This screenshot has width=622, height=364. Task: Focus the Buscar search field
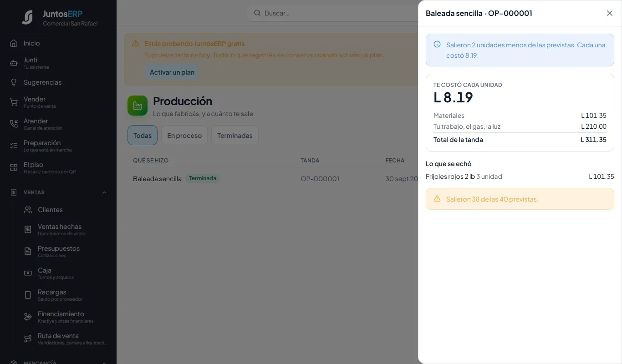pos(332,13)
